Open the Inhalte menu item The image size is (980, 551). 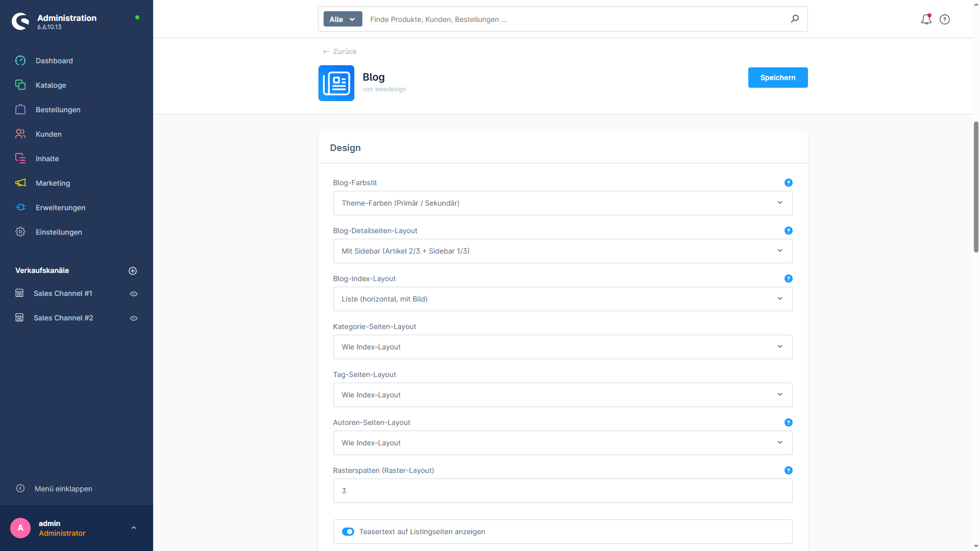coord(77,159)
